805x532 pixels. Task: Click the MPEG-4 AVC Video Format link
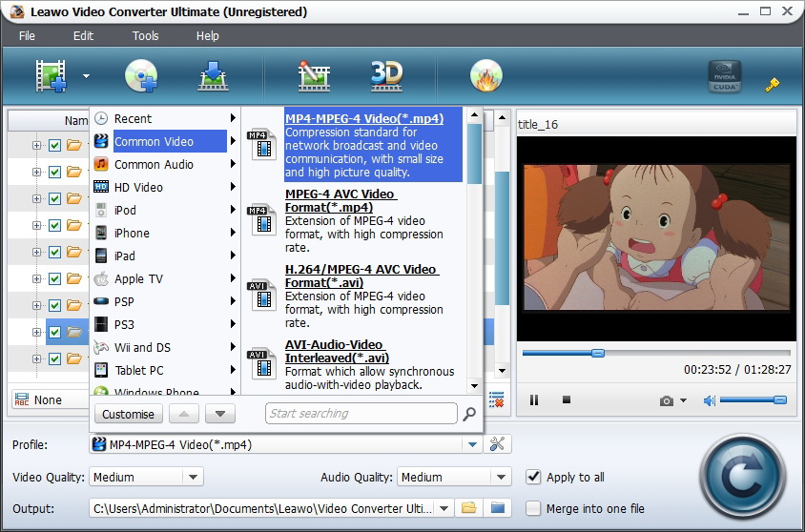(341, 200)
